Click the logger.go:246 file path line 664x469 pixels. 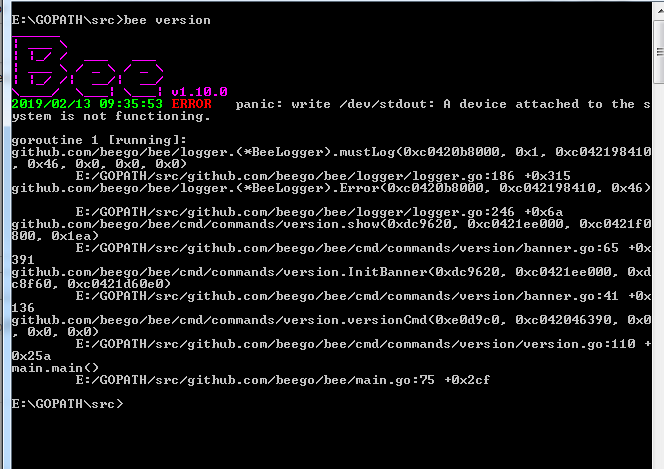[x=319, y=212]
